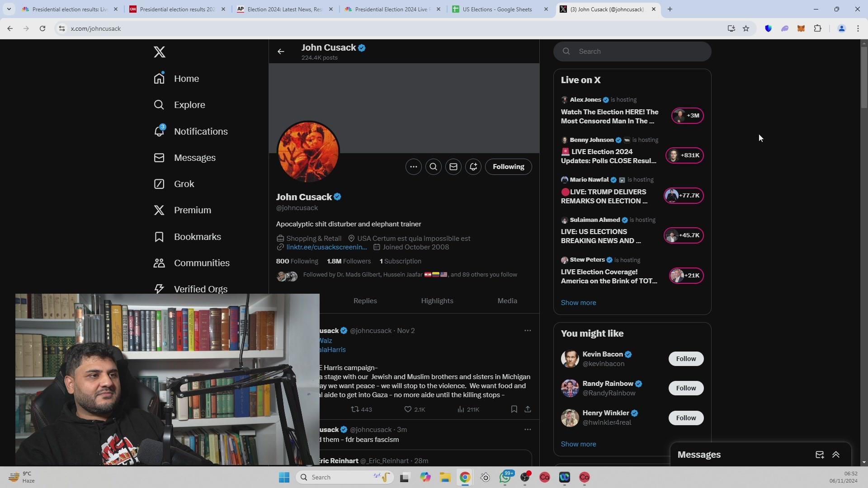Switch to the US Elections - Google Sheets tab

pos(500,9)
